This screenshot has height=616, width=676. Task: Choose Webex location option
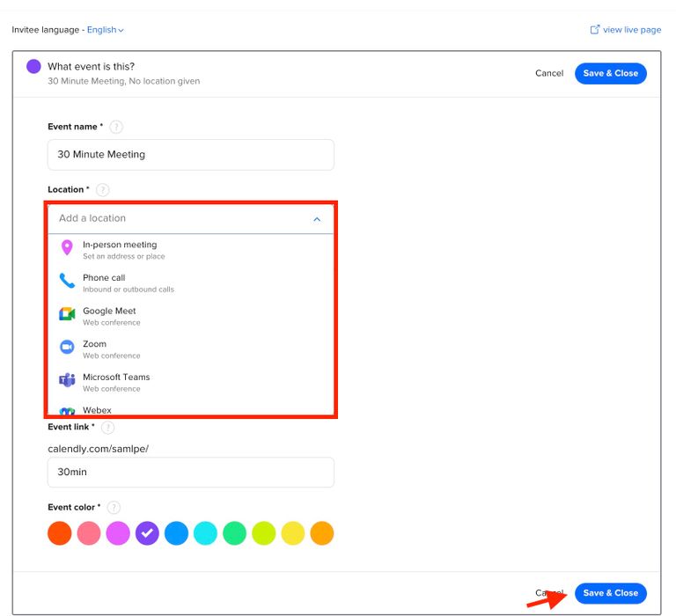tap(190, 410)
